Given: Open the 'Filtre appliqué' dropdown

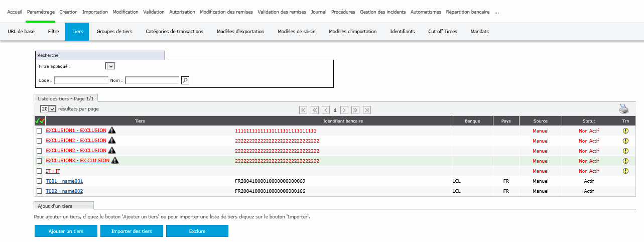Looking at the screenshot, I should point(110,66).
